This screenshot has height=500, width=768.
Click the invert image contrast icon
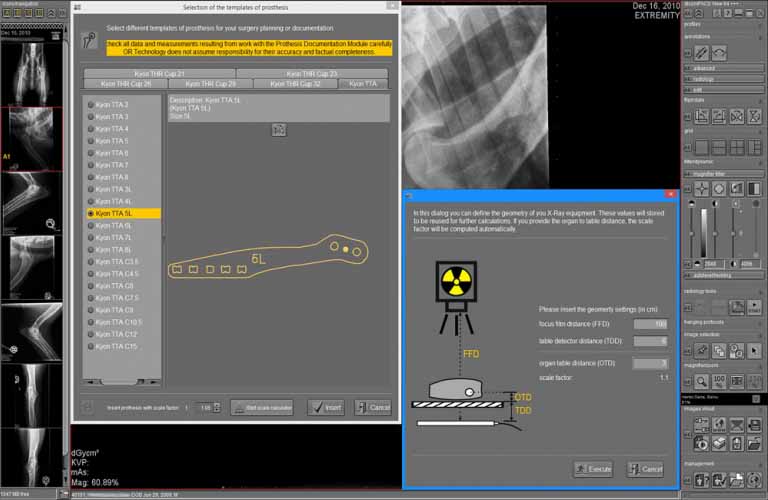pyautogui.click(x=754, y=189)
